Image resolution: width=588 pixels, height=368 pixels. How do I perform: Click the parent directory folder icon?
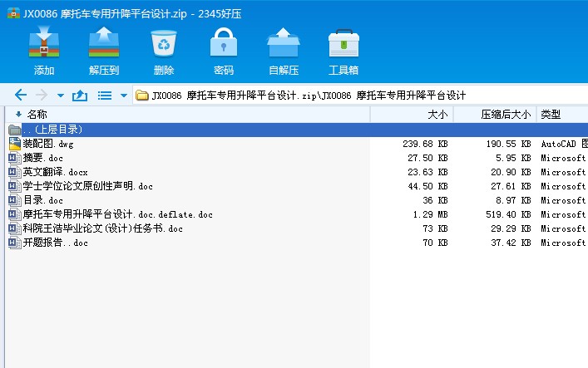pyautogui.click(x=14, y=130)
